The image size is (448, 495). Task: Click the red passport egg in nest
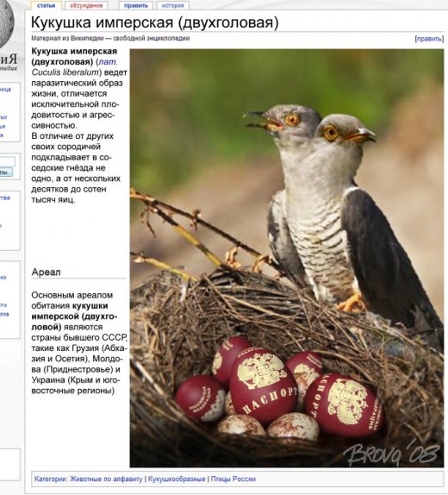tap(264, 385)
